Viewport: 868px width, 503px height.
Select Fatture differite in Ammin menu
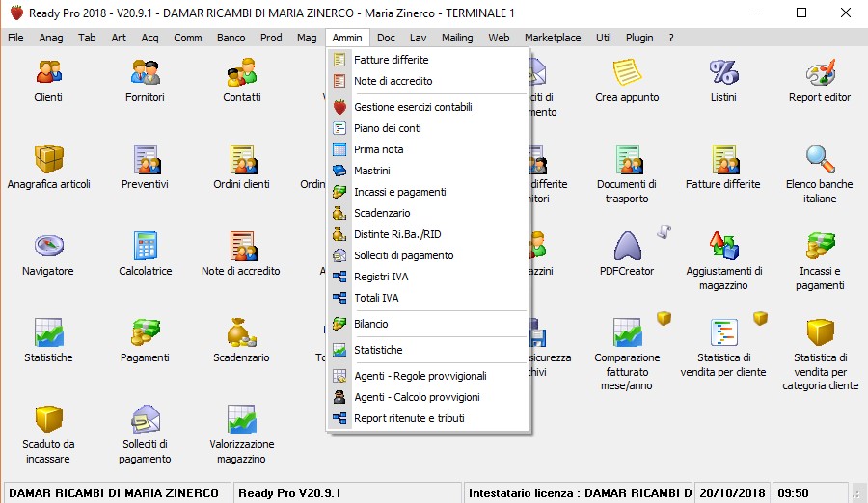[428, 60]
